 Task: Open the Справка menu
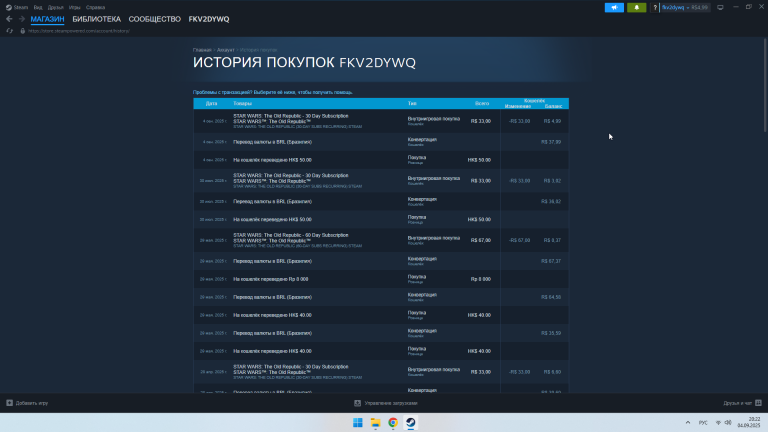pos(96,7)
